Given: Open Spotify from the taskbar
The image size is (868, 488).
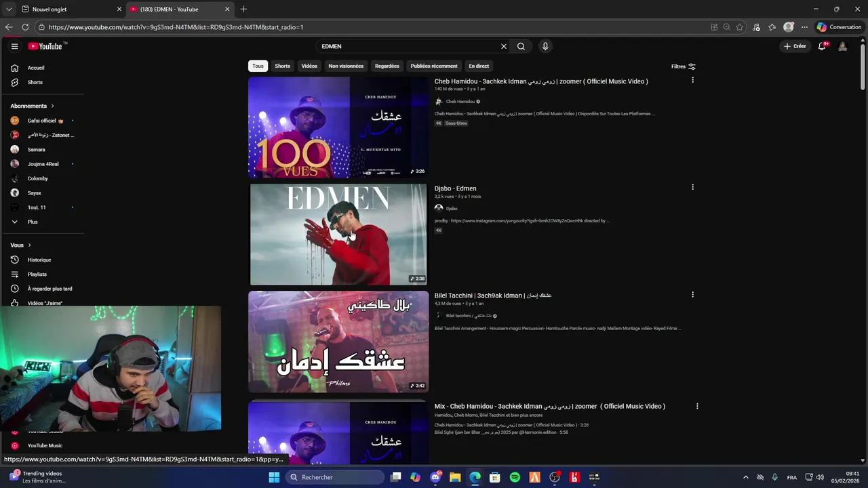Looking at the screenshot, I should (515, 477).
